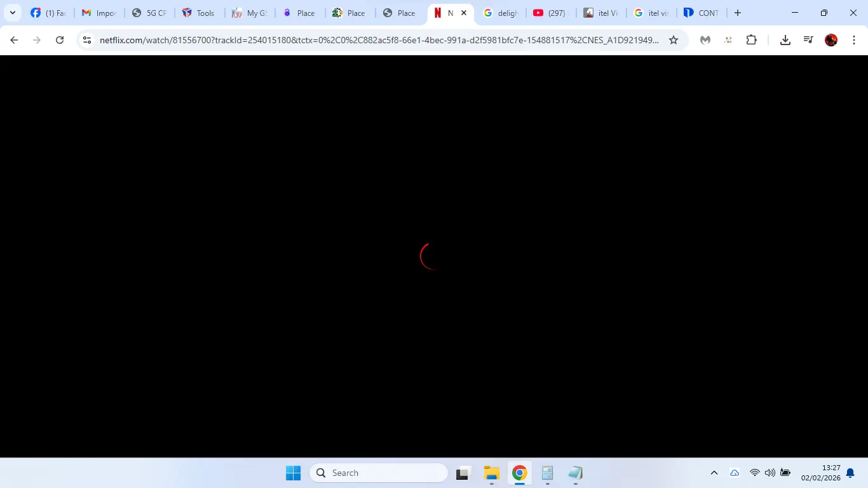868x488 pixels.
Task: Open clock and date 13:27
Action: click(820, 473)
